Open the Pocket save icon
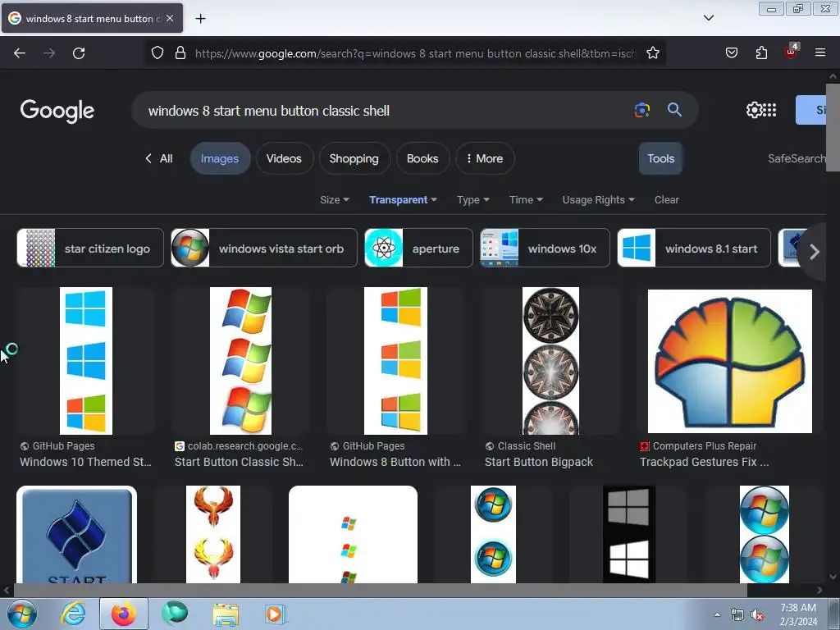The height and width of the screenshot is (630, 840). pyautogui.click(x=732, y=53)
